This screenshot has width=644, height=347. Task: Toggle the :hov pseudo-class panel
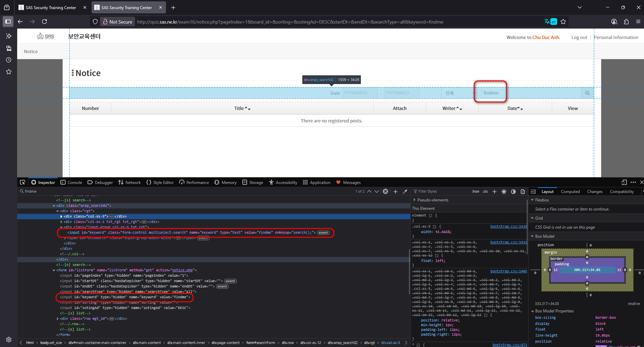click(475, 191)
